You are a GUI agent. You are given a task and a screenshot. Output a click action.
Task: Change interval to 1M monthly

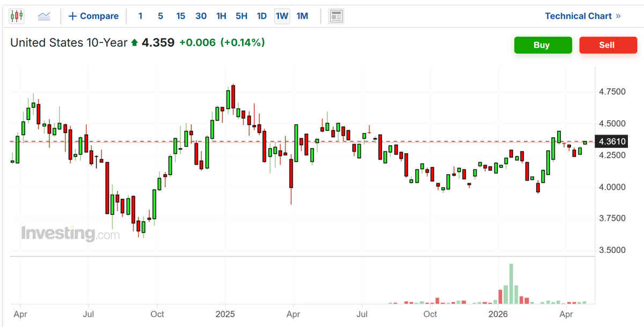[x=302, y=16]
